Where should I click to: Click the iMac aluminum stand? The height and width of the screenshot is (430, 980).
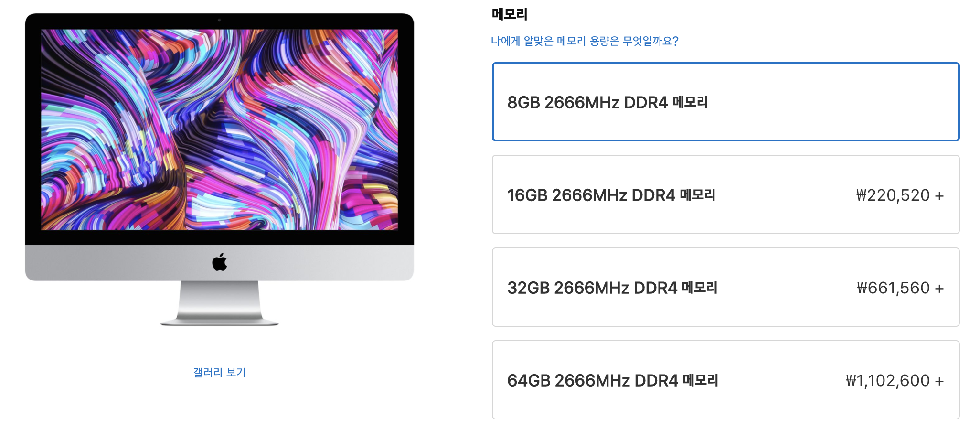click(219, 303)
